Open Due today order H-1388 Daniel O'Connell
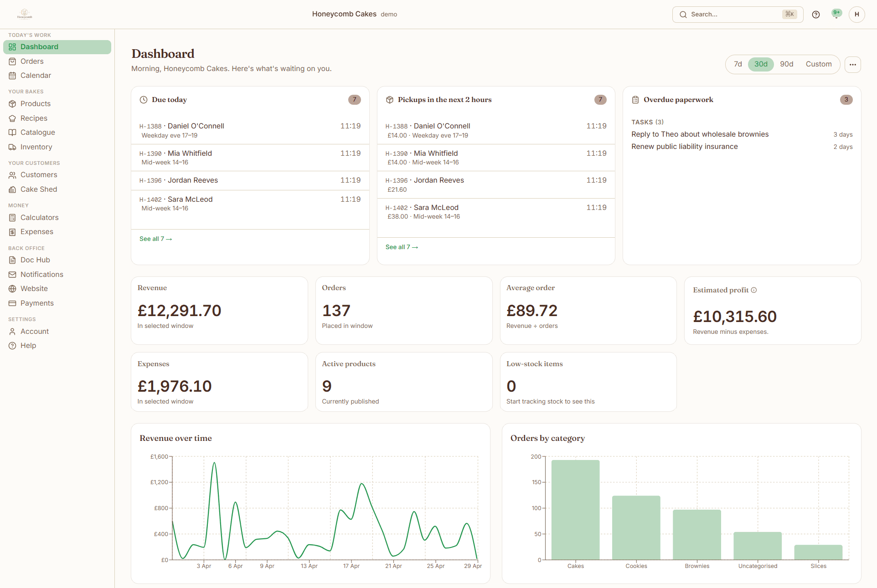Screen dimensions: 877x588 pos(250,130)
